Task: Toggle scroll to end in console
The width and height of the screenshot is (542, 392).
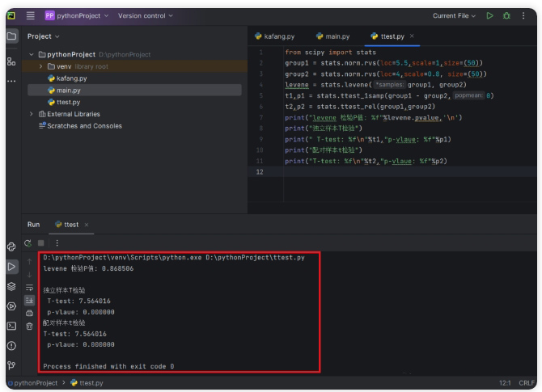Action: pyautogui.click(x=30, y=299)
